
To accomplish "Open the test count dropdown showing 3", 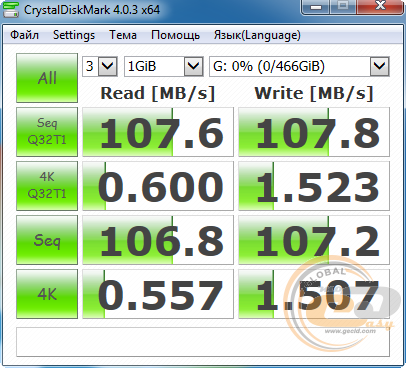I will (100, 66).
